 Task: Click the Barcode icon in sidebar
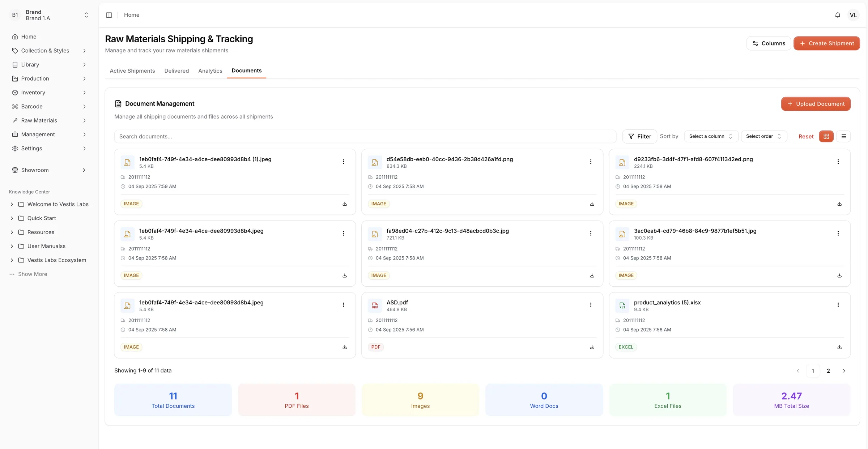(x=15, y=106)
